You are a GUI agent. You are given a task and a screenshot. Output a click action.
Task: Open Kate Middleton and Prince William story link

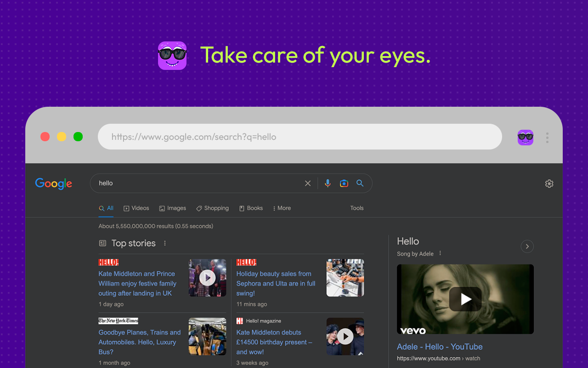click(x=137, y=283)
